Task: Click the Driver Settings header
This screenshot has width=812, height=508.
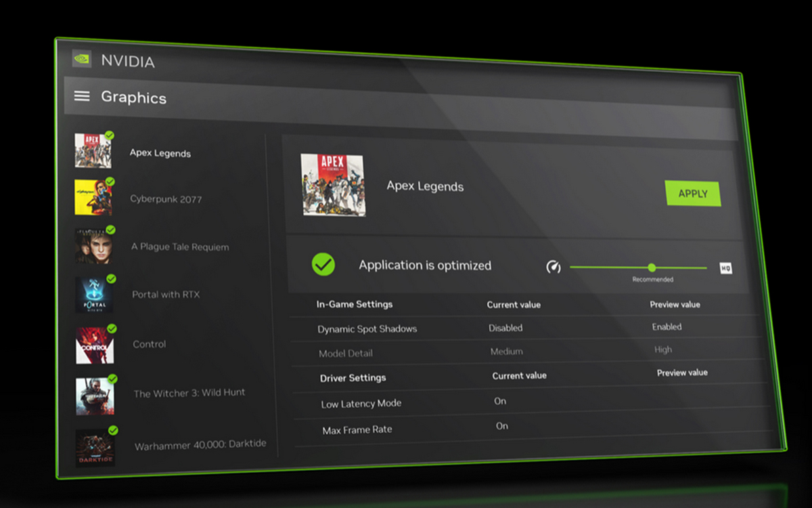Action: click(x=353, y=377)
